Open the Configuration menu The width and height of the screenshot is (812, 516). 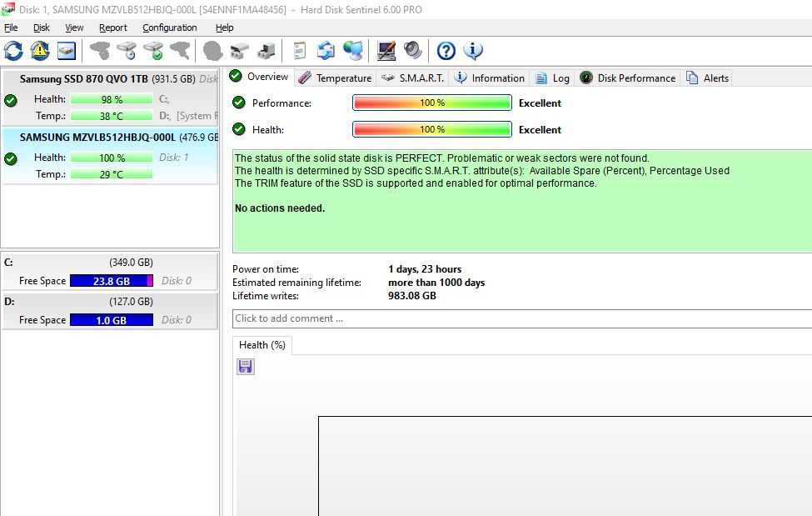(169, 28)
